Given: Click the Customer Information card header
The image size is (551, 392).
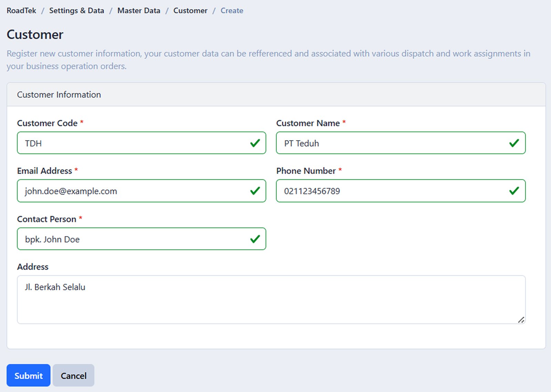Looking at the screenshot, I should coord(276,95).
